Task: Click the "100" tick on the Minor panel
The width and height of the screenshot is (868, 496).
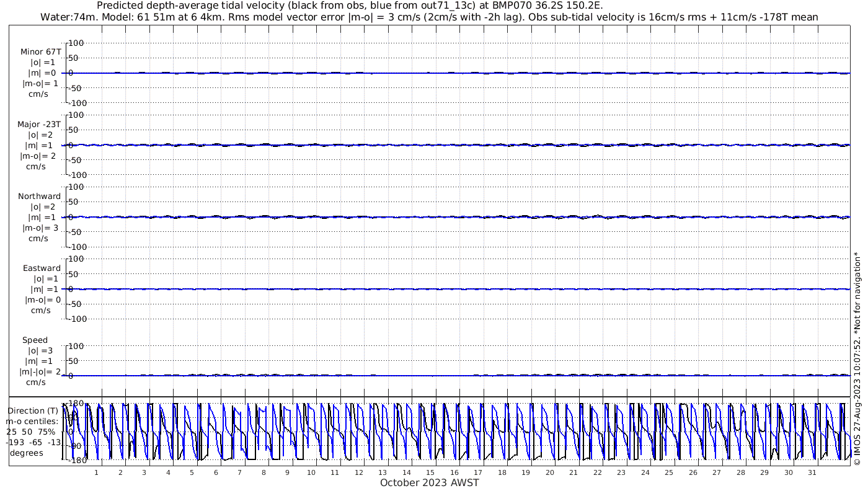Action: point(76,43)
